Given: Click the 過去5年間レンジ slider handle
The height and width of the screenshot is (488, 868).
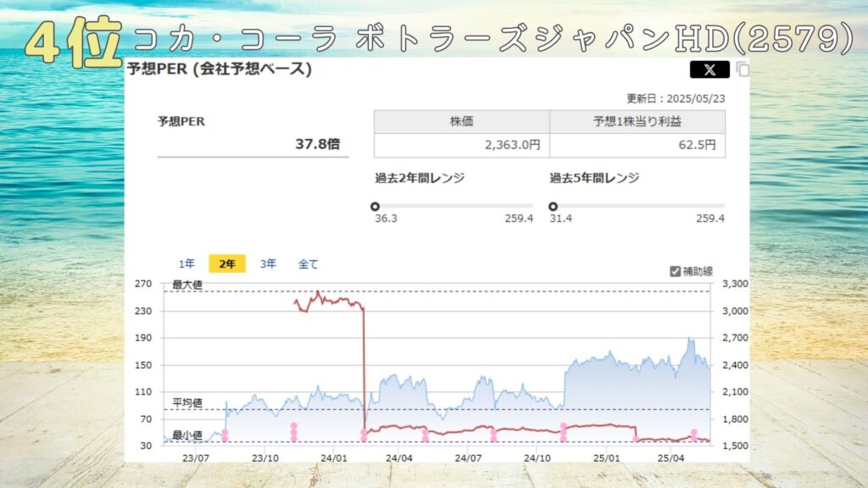Looking at the screenshot, I should pos(554,206).
